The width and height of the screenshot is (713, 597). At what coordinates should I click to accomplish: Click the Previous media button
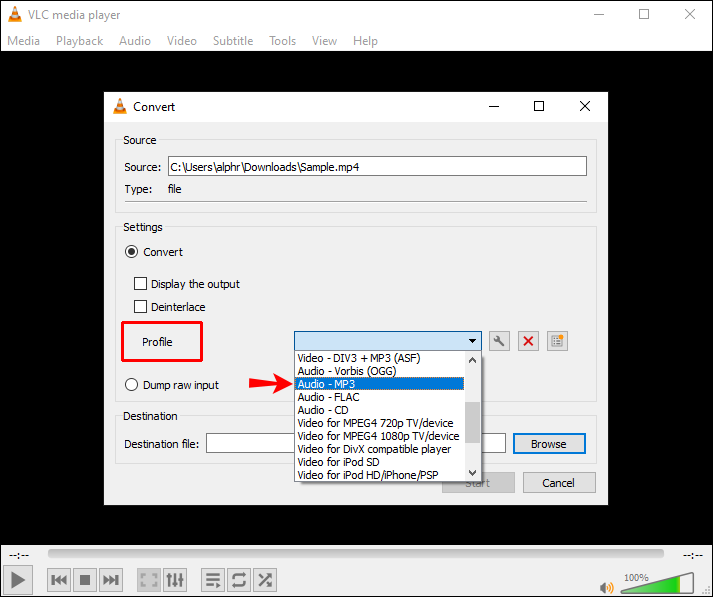(x=59, y=580)
